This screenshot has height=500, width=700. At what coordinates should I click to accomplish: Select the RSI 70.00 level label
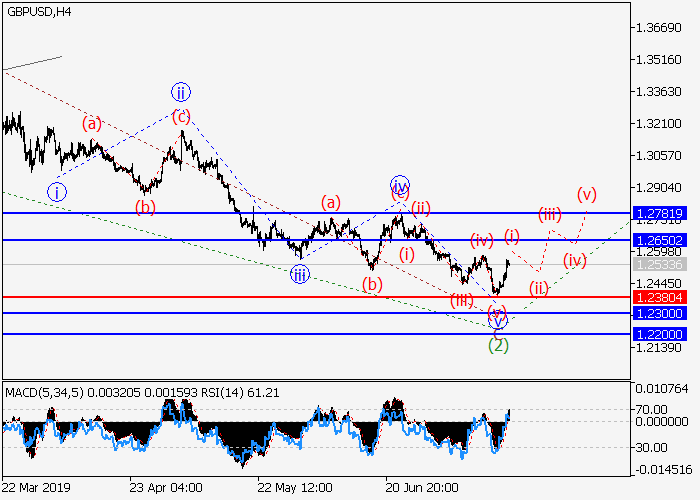coord(655,409)
